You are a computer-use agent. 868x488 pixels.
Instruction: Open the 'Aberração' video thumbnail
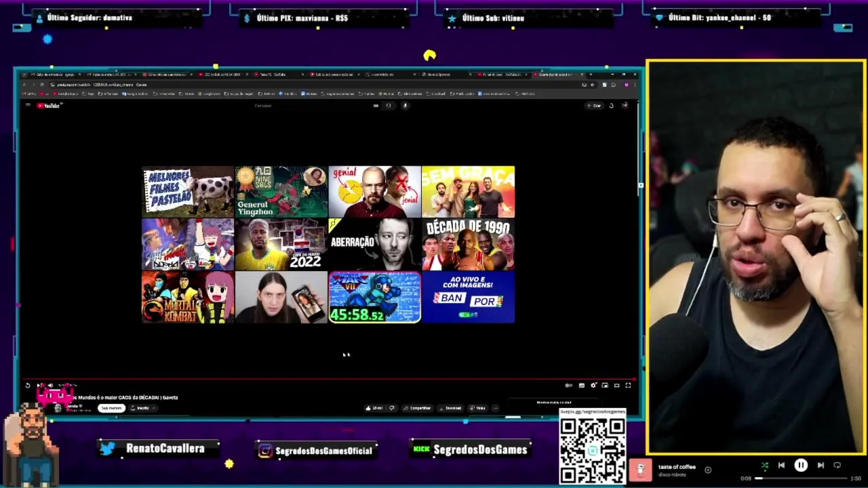pyautogui.click(x=374, y=245)
